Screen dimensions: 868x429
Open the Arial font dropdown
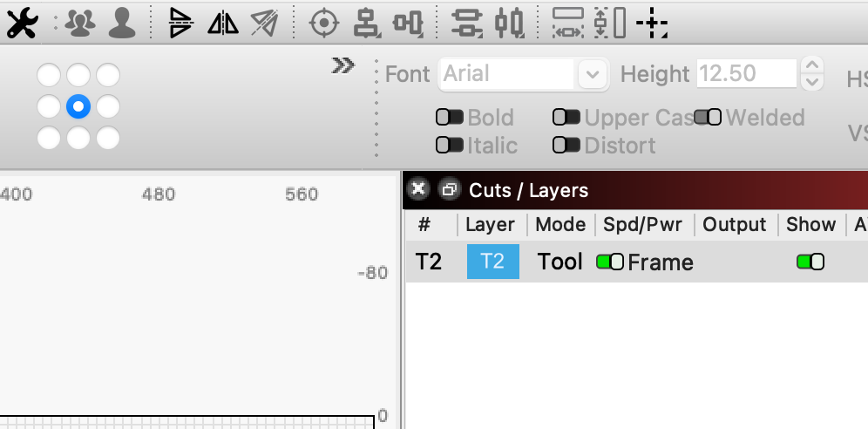coord(593,73)
